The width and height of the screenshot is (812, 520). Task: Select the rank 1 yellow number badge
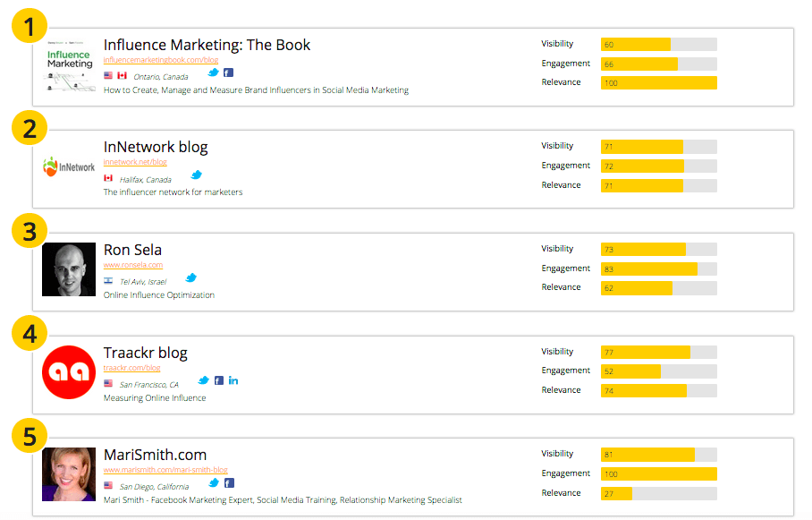tap(30, 27)
